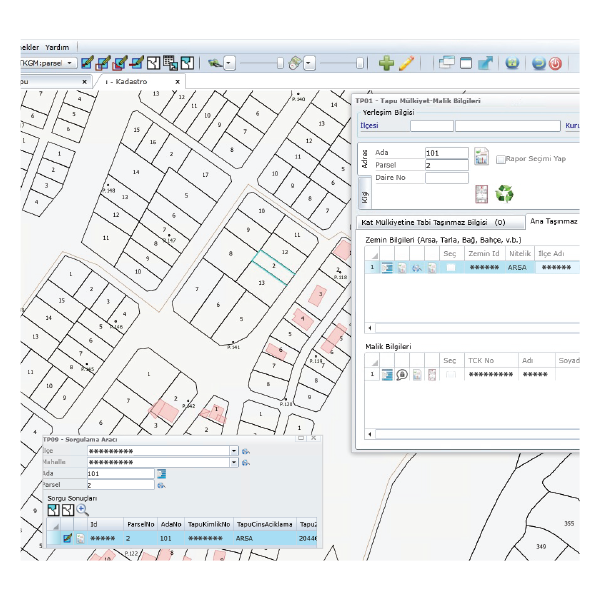Expand the İlçe combo box in TP09
600x600 pixels.
point(234,451)
